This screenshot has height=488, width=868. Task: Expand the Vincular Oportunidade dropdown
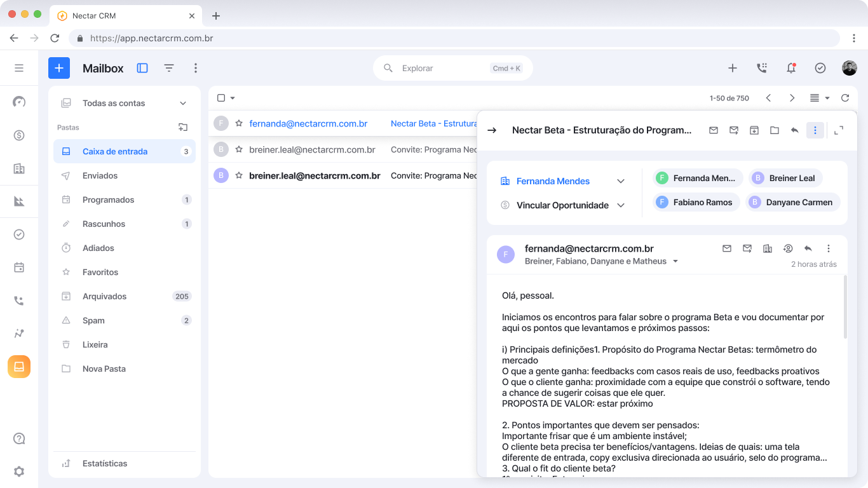point(621,205)
